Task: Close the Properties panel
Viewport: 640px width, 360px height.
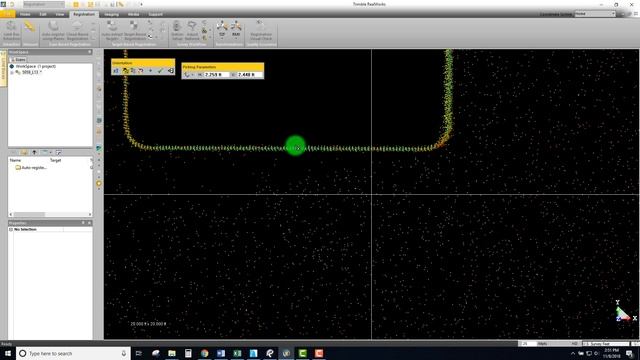Action: (89, 223)
